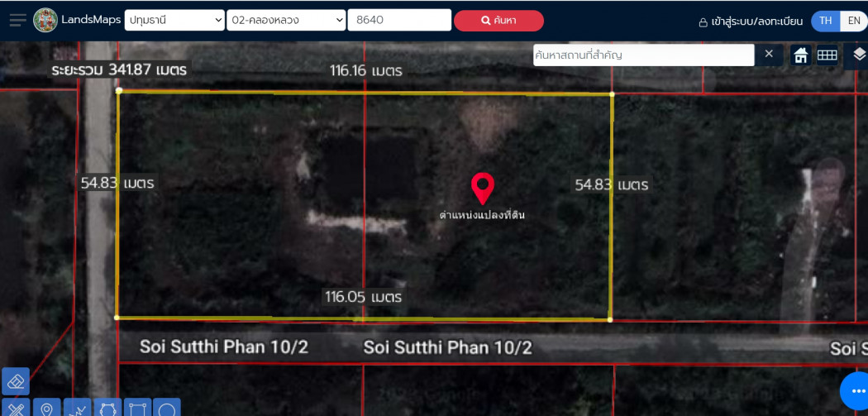The width and height of the screenshot is (868, 416).
Task: Click the top-right yellow polygon vertex
Action: coord(612,94)
